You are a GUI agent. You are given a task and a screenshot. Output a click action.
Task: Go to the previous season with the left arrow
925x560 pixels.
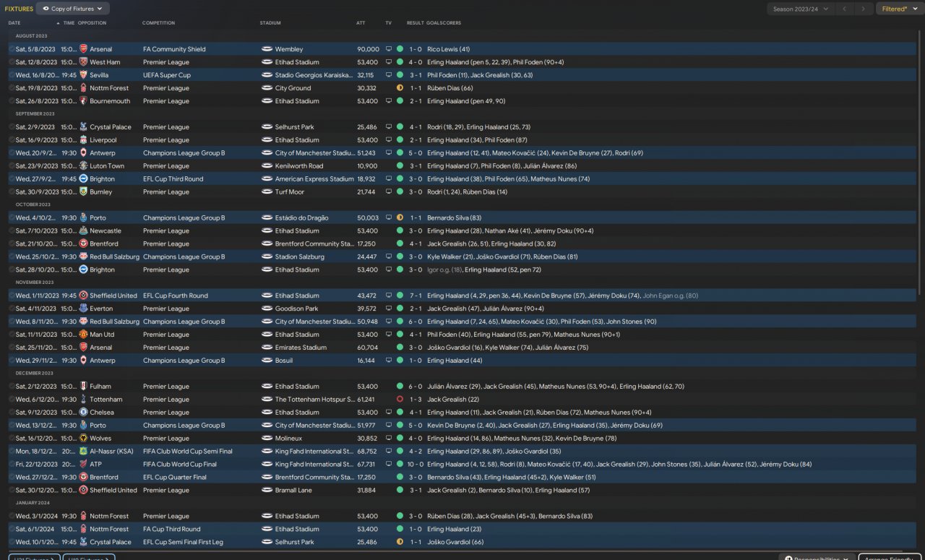[x=844, y=9]
